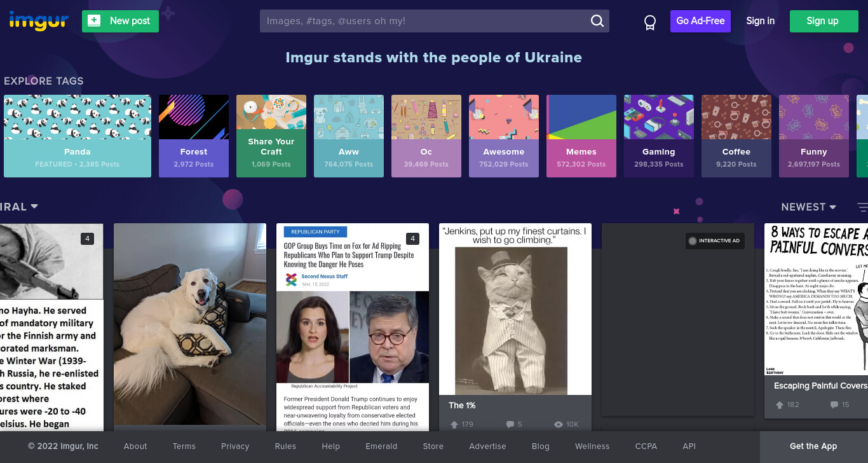
Task: Click the search magnifier icon
Action: click(x=597, y=21)
